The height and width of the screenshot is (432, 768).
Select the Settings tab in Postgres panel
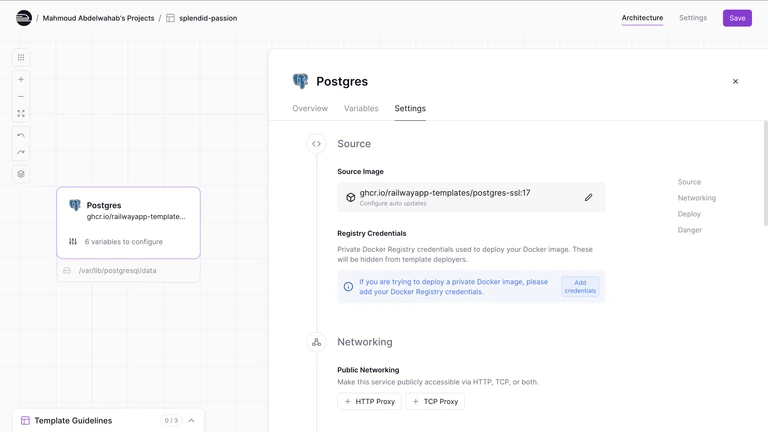pos(410,108)
